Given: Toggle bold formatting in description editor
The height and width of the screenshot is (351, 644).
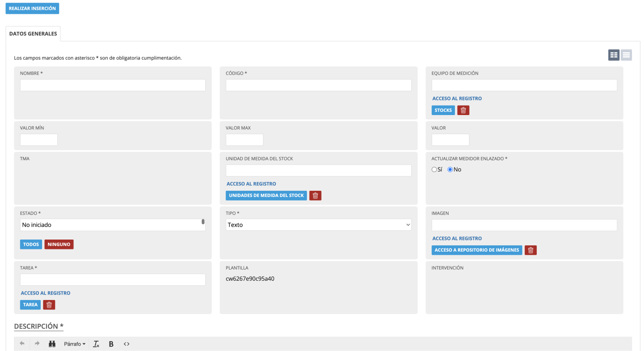Looking at the screenshot, I should pos(111,344).
